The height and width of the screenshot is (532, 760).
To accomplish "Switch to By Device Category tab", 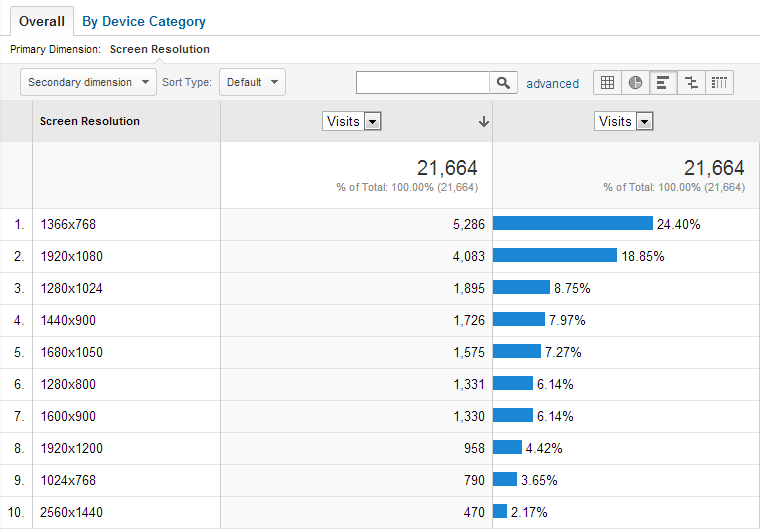I will [x=144, y=21].
